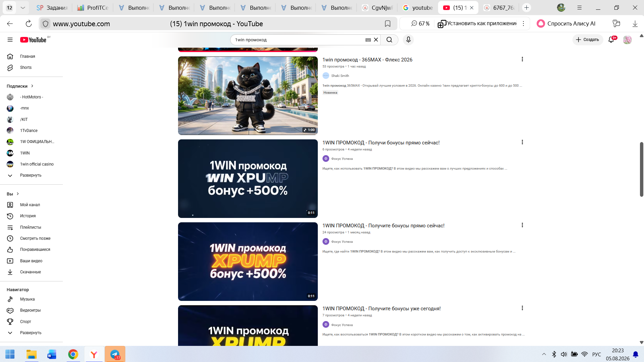The height and width of the screenshot is (362, 644).
Task: Open options menu for 365MAX Флекс 2026 video
Action: [522, 59]
